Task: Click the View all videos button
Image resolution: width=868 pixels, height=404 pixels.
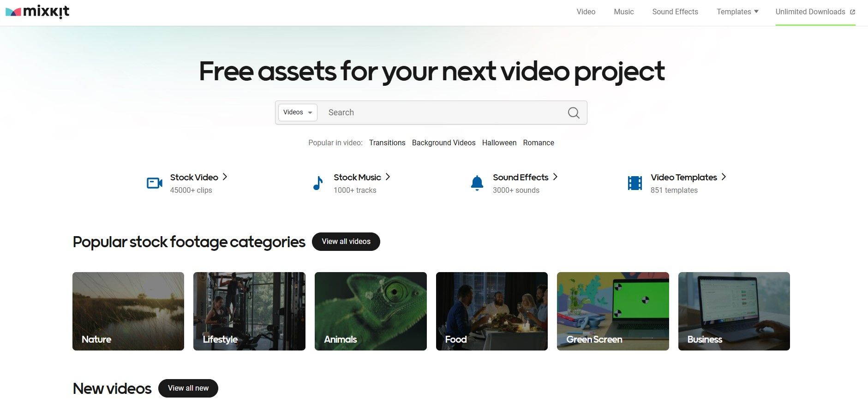Action: (x=346, y=242)
